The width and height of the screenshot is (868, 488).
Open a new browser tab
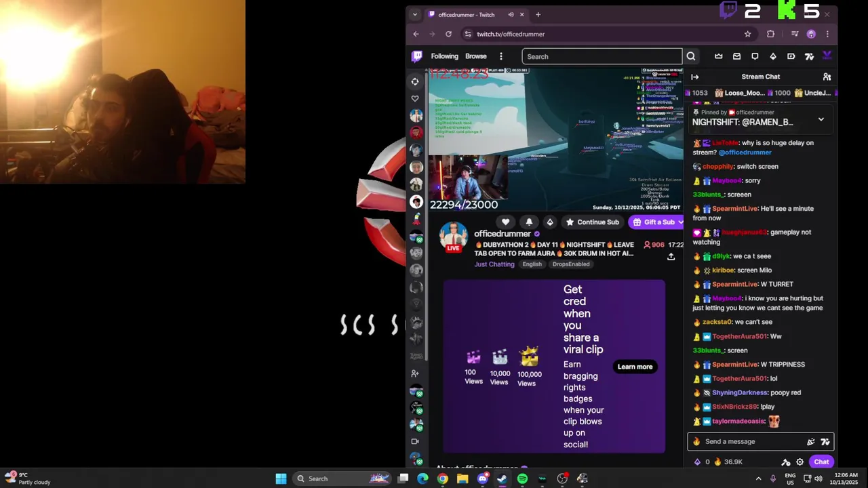[x=538, y=14]
